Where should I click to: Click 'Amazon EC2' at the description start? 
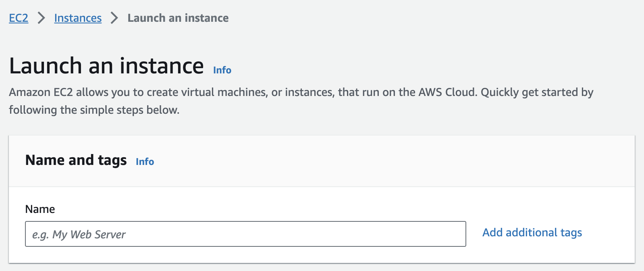pos(41,92)
